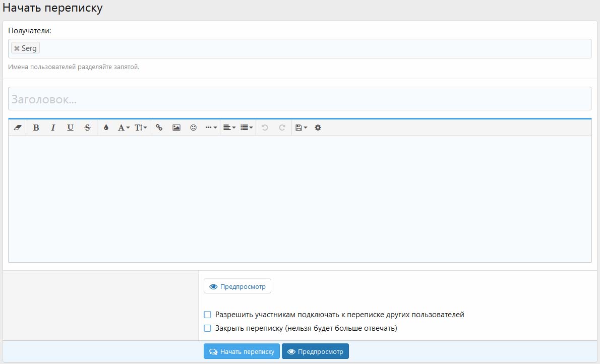Screen dimensions: 600x364
Task: Insert a link via chain icon
Action: 159,128
